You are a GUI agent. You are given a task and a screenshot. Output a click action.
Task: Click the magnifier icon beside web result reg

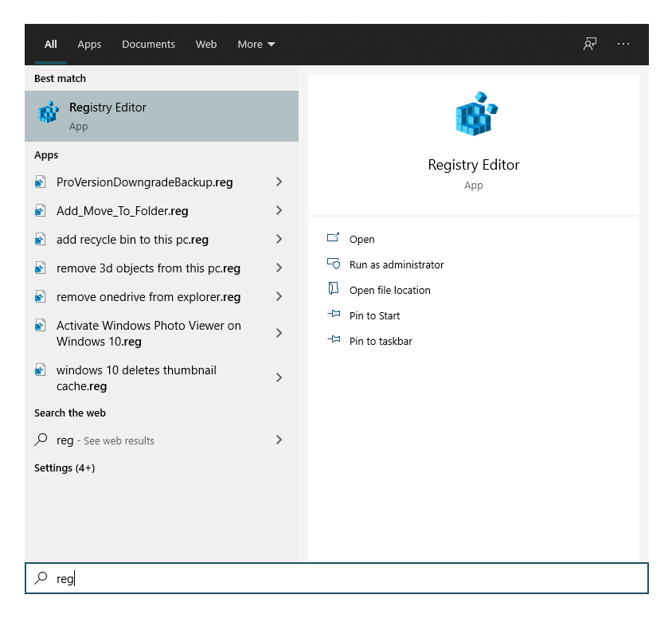coord(41,440)
